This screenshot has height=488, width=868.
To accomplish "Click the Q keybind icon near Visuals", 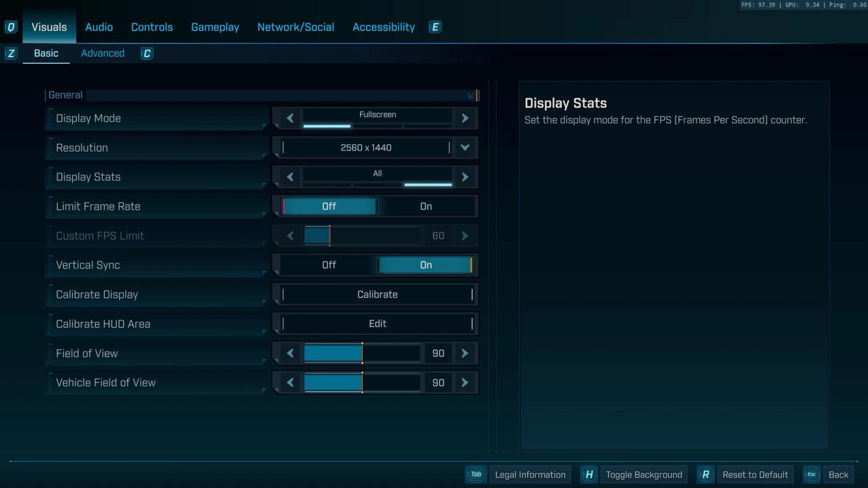I will click(x=11, y=27).
